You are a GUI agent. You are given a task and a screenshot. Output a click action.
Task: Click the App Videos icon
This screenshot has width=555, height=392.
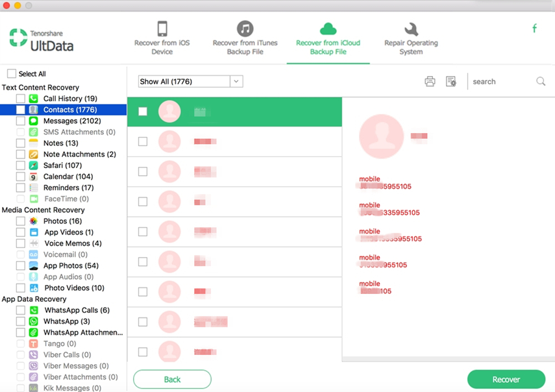pyautogui.click(x=34, y=232)
